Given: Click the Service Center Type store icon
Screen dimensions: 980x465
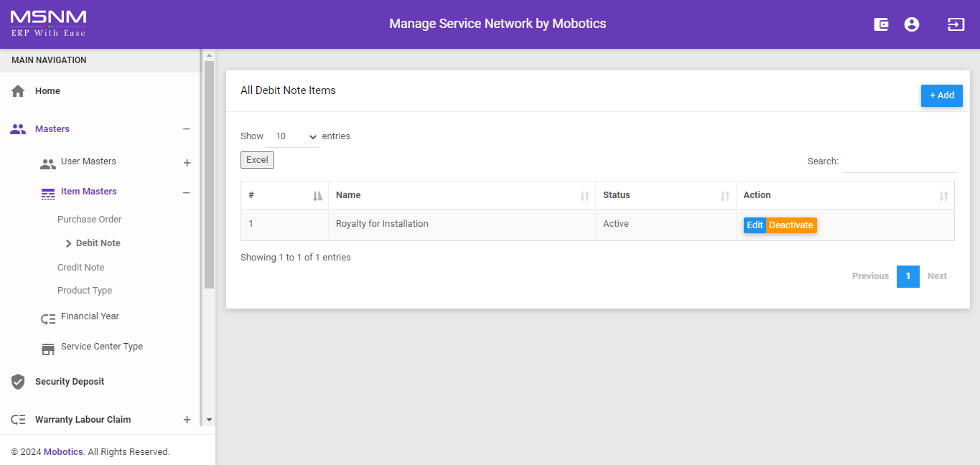Looking at the screenshot, I should tap(48, 349).
